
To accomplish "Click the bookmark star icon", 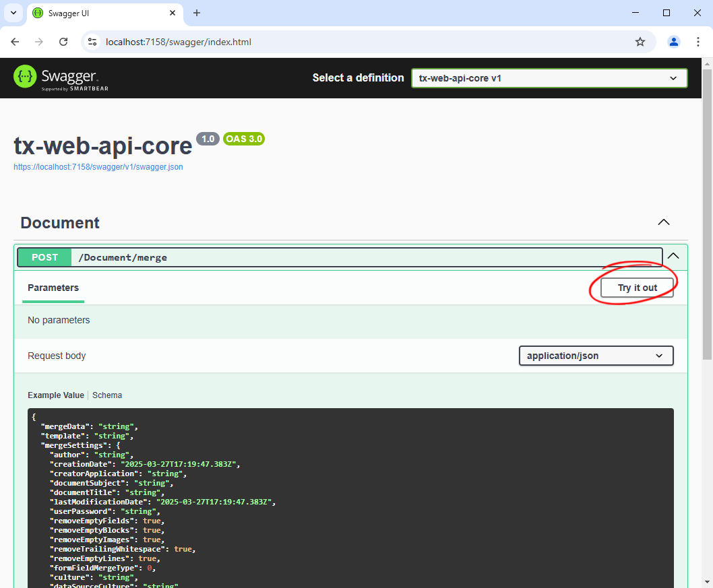I will (640, 41).
